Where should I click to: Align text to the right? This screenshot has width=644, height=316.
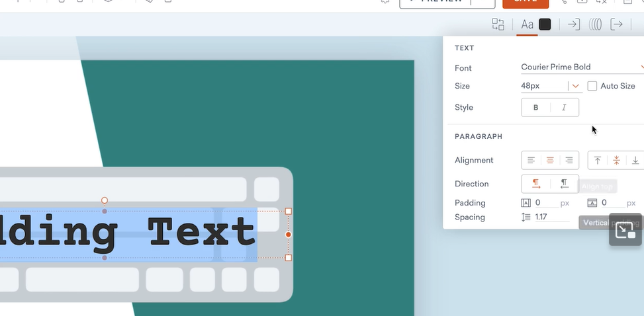click(x=569, y=161)
